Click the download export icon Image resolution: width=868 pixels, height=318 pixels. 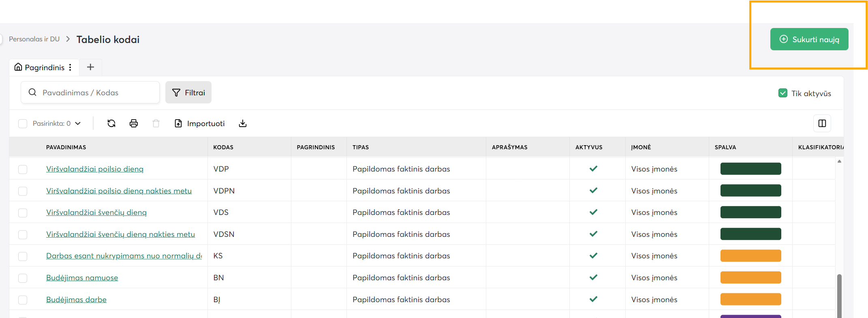(x=243, y=123)
